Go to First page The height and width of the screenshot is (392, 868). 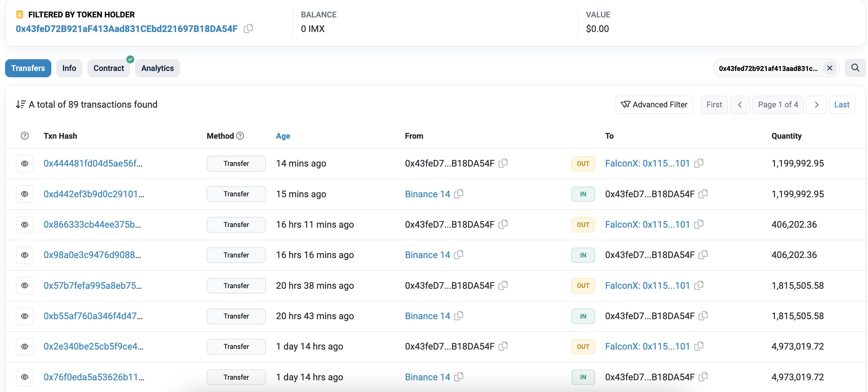point(714,105)
